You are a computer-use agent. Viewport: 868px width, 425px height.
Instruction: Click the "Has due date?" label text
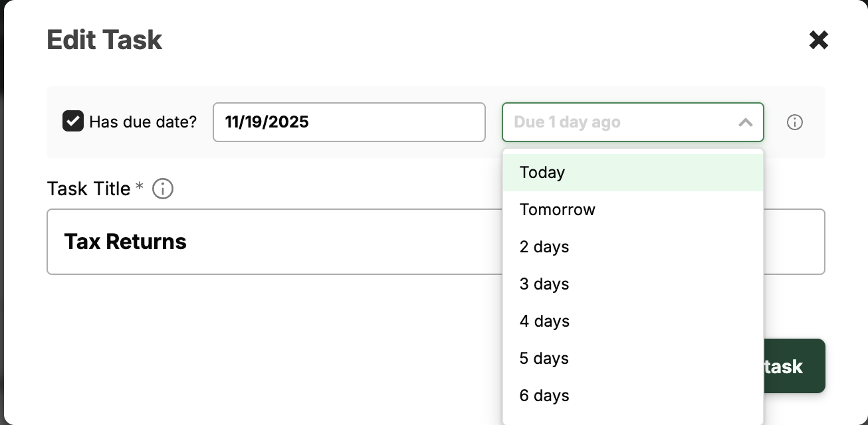[x=143, y=122]
